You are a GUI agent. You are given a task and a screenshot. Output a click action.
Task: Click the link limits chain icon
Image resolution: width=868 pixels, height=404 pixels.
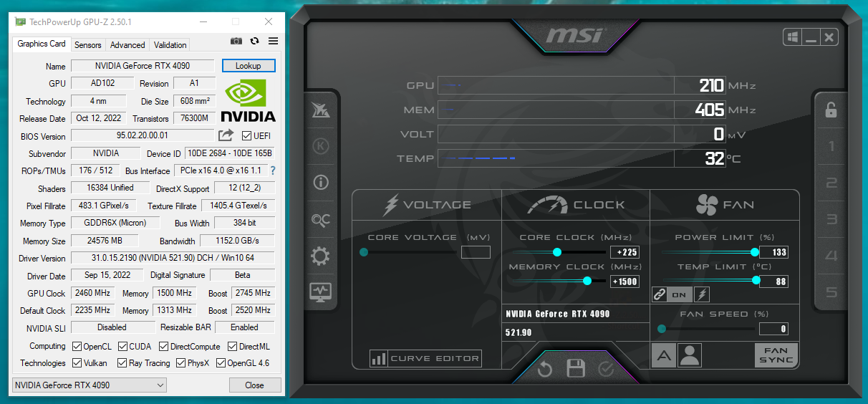[660, 294]
